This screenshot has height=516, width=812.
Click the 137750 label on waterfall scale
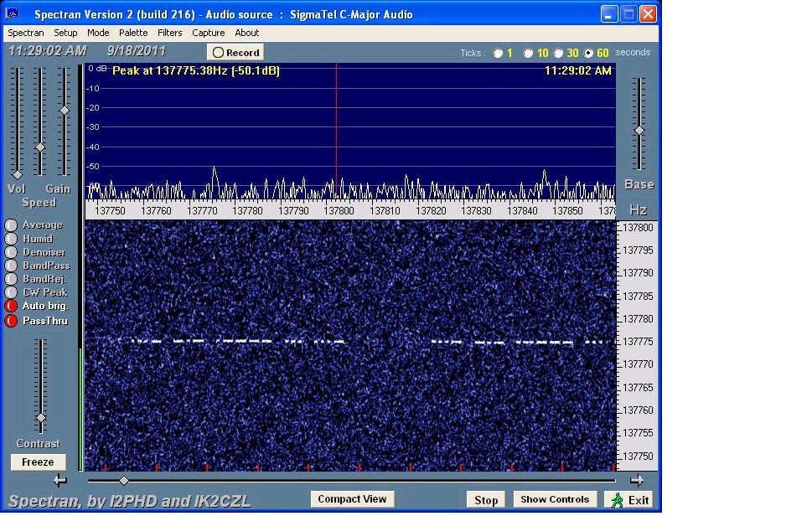638,456
